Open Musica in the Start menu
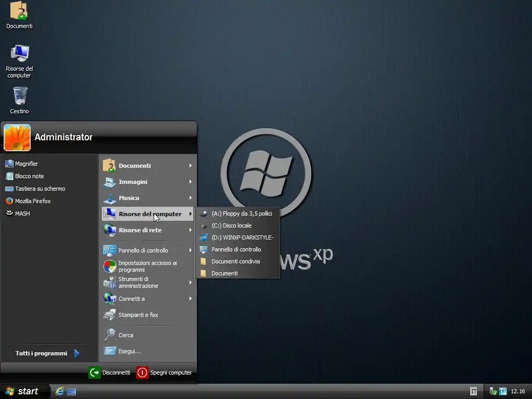This screenshot has width=532, height=399. click(x=148, y=198)
